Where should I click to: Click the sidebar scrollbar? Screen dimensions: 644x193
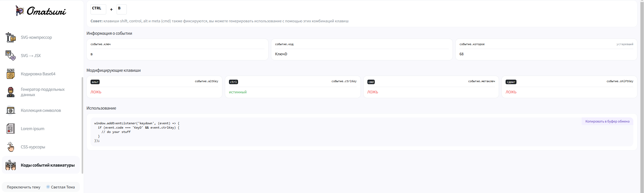coord(82,125)
